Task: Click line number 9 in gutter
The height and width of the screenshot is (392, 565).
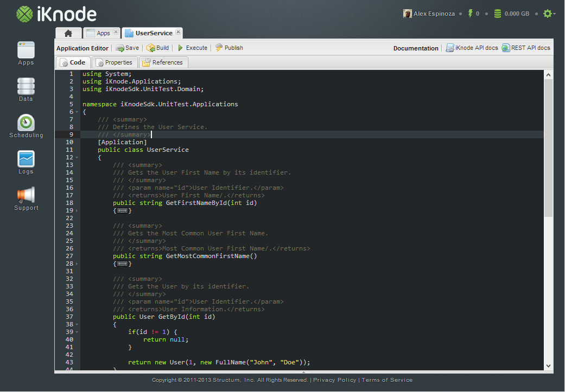Action: (x=71, y=134)
